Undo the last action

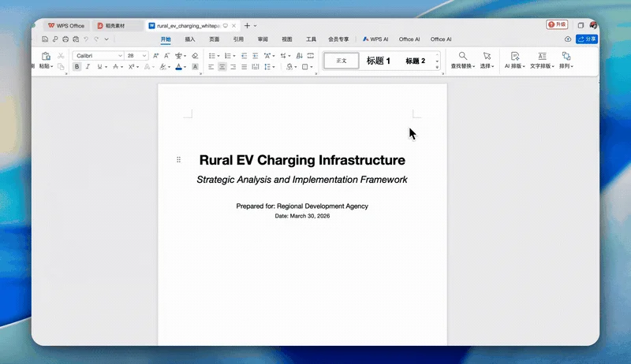tap(86, 39)
